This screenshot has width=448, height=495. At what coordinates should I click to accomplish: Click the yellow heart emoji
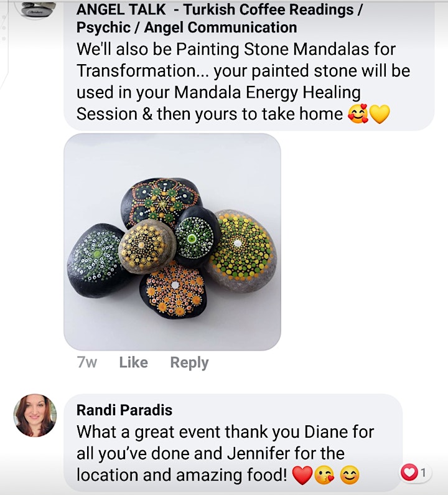click(380, 114)
